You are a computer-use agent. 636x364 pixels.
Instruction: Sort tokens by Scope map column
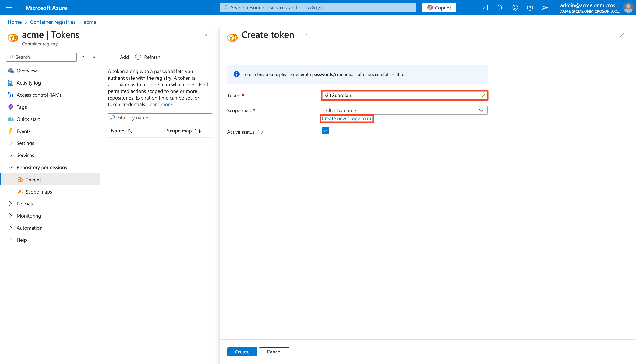pos(184,131)
